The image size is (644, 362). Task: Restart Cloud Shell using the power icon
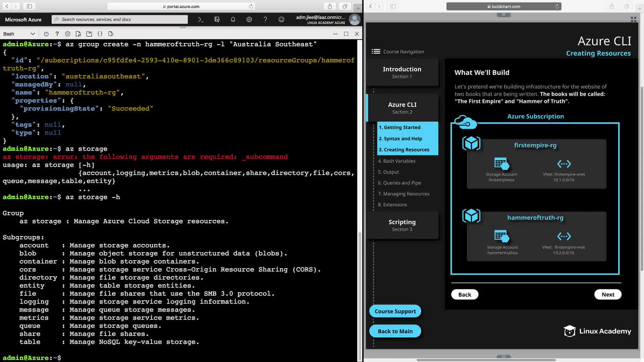tap(46, 34)
